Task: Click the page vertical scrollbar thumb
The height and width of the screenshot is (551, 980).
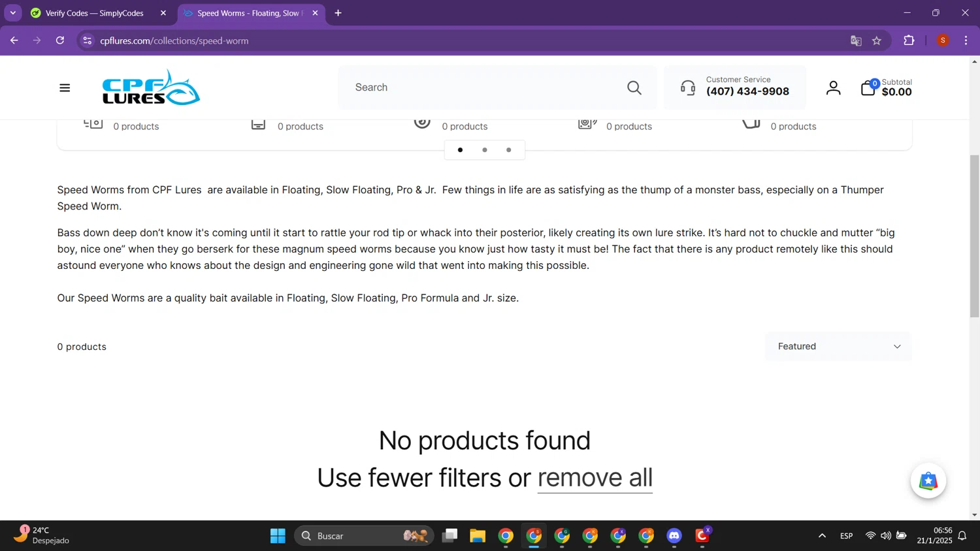Action: point(974,235)
